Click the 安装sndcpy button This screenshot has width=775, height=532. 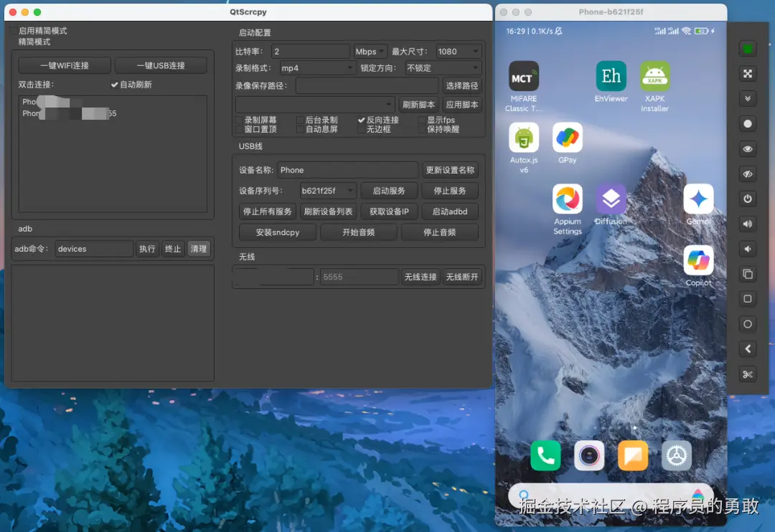pyautogui.click(x=278, y=232)
